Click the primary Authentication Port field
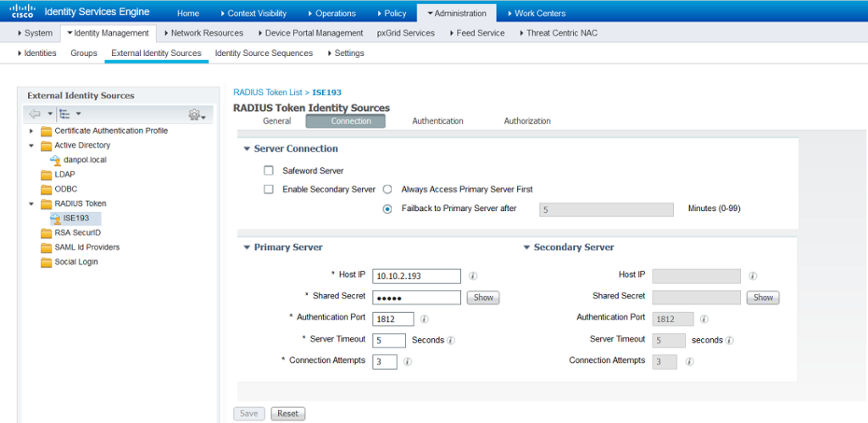Image resolution: width=868 pixels, height=423 pixels. point(393,319)
